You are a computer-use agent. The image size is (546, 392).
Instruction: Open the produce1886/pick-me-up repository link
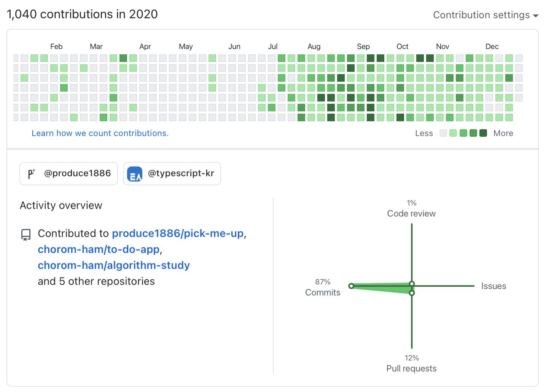(x=178, y=233)
